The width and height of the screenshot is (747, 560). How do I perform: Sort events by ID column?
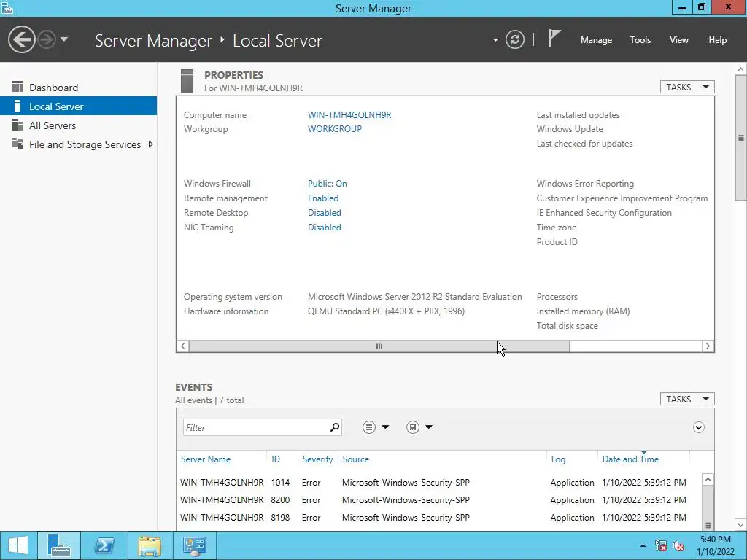[275, 459]
